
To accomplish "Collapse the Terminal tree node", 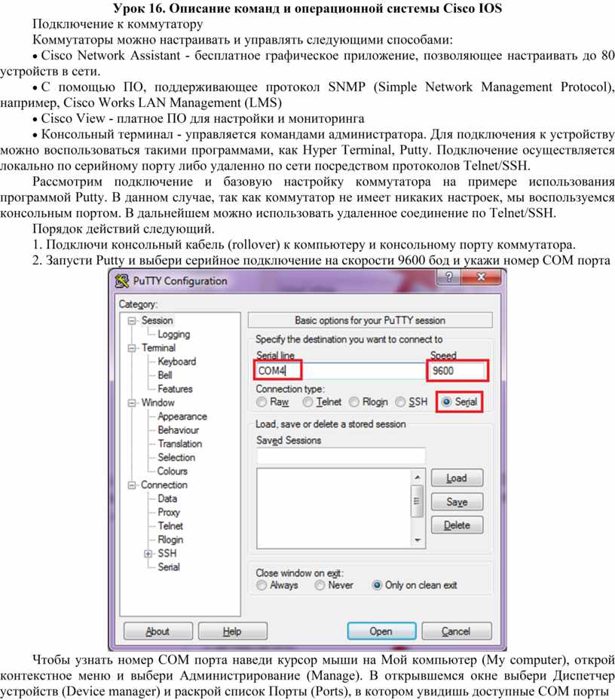I will pyautogui.click(x=132, y=348).
